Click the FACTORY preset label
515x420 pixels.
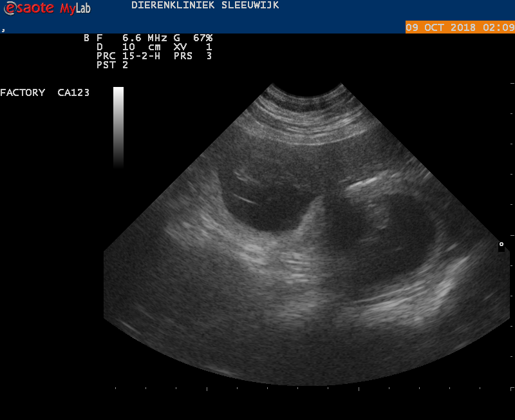coord(23,93)
